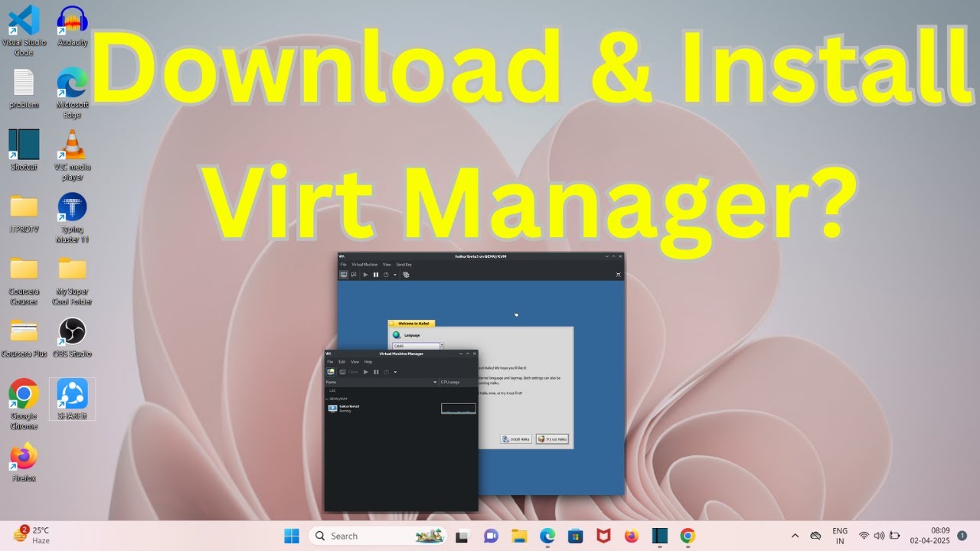980x551 pixels.
Task: Open the ENG IN language switcher
Action: (840, 536)
